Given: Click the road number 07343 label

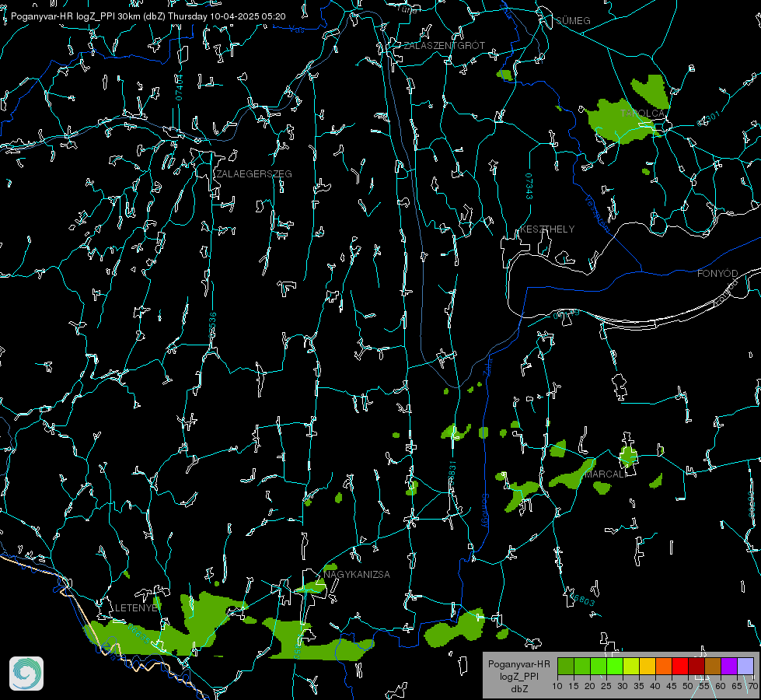Looking at the screenshot, I should (529, 186).
